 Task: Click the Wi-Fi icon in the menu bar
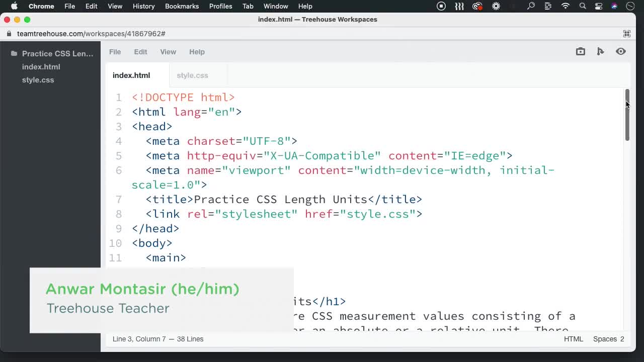point(566,6)
